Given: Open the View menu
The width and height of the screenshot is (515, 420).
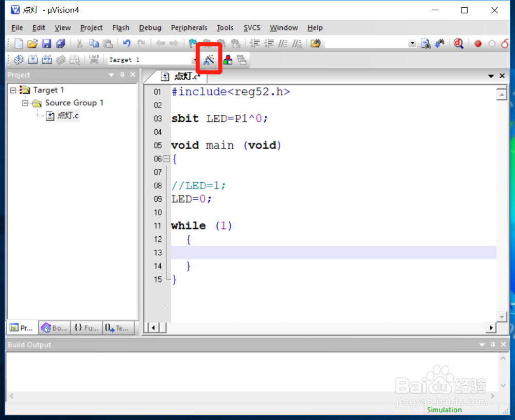Looking at the screenshot, I should (x=62, y=28).
